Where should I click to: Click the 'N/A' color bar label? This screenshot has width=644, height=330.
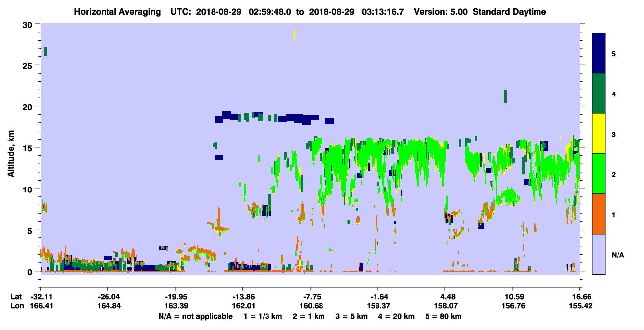pos(617,255)
